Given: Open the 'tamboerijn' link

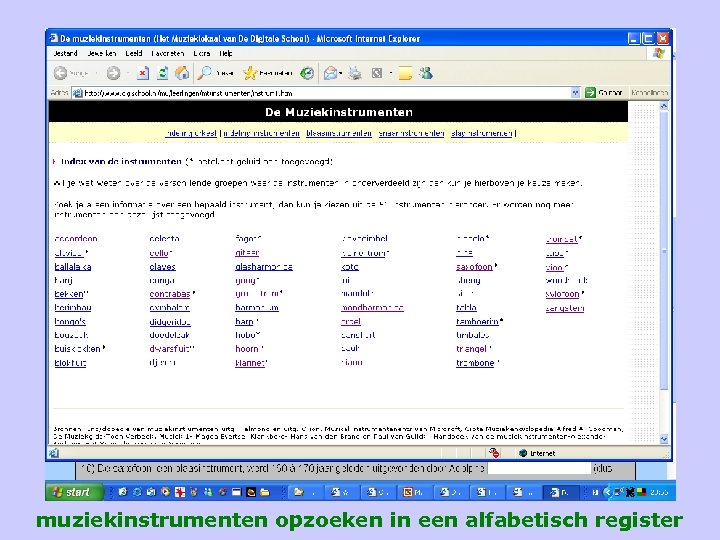Looking at the screenshot, I should (x=477, y=321).
